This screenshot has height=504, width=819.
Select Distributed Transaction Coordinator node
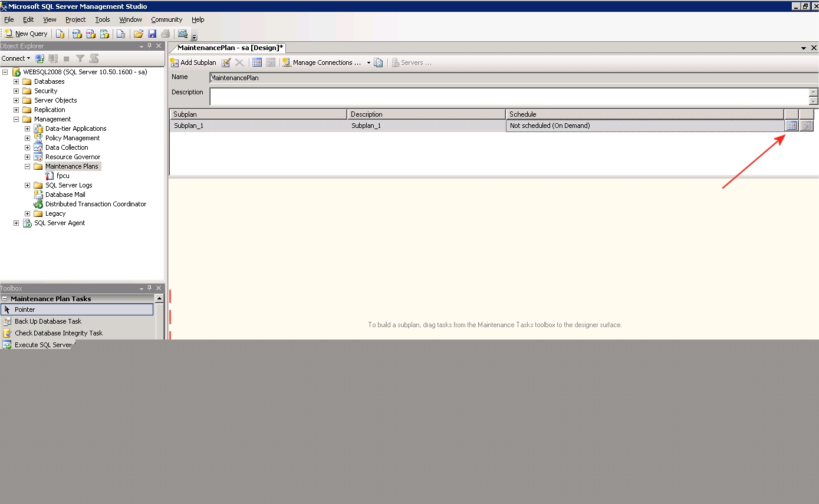(96, 204)
